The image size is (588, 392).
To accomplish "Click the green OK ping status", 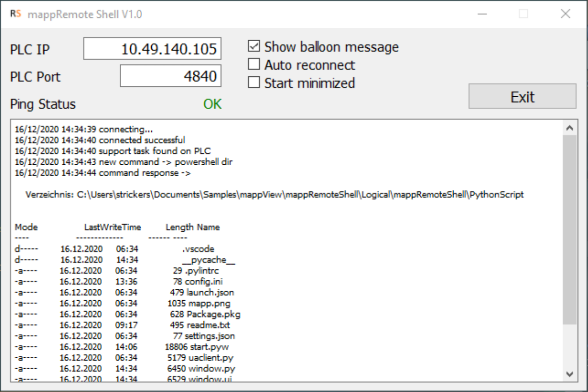I will tap(212, 105).
